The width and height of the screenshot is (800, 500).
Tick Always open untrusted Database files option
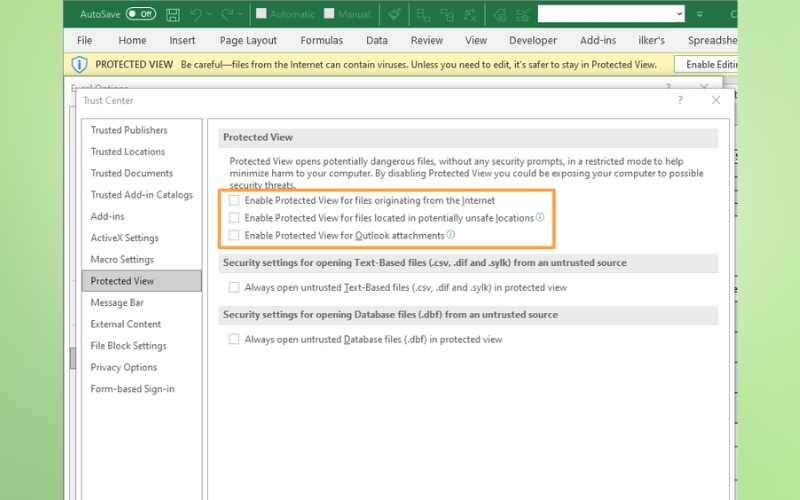coord(234,340)
